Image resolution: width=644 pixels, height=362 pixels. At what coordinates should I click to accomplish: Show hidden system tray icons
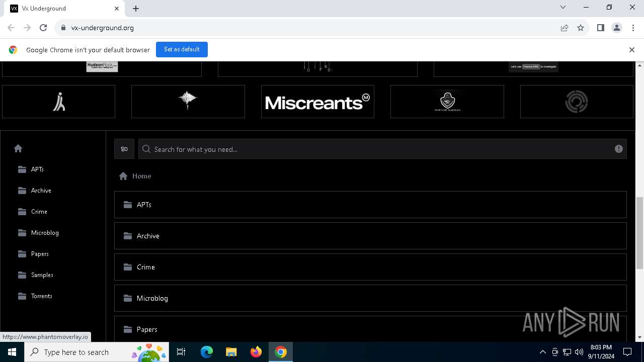543,352
